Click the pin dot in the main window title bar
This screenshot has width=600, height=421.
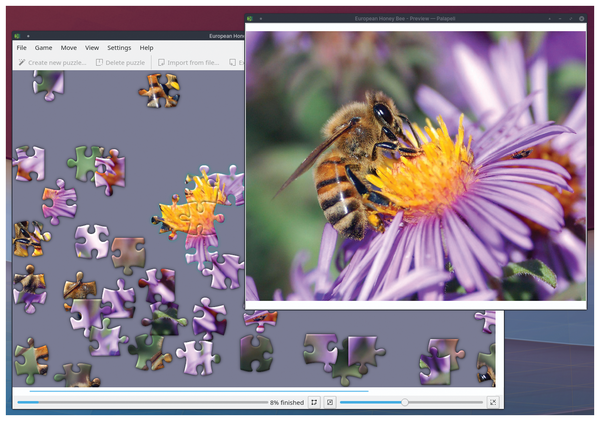pos(28,36)
